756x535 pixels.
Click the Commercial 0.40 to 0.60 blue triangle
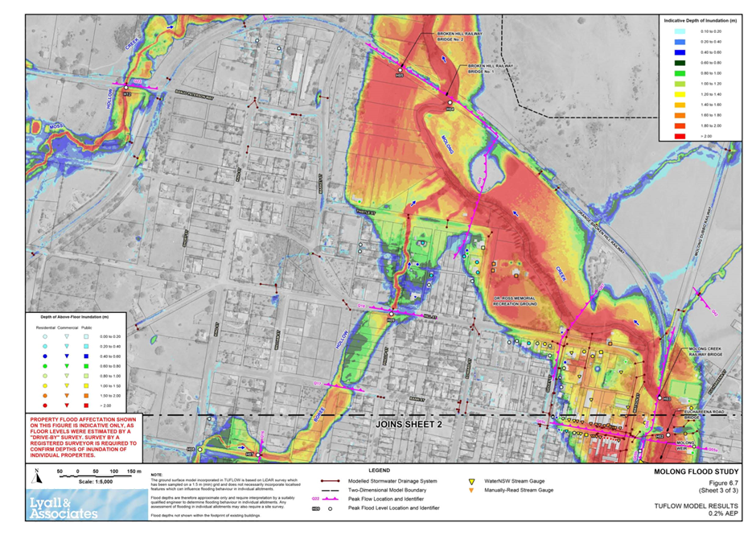(67, 356)
